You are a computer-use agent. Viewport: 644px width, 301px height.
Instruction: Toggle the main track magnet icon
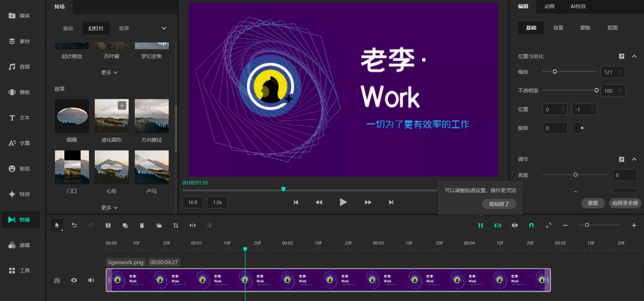coord(481,225)
